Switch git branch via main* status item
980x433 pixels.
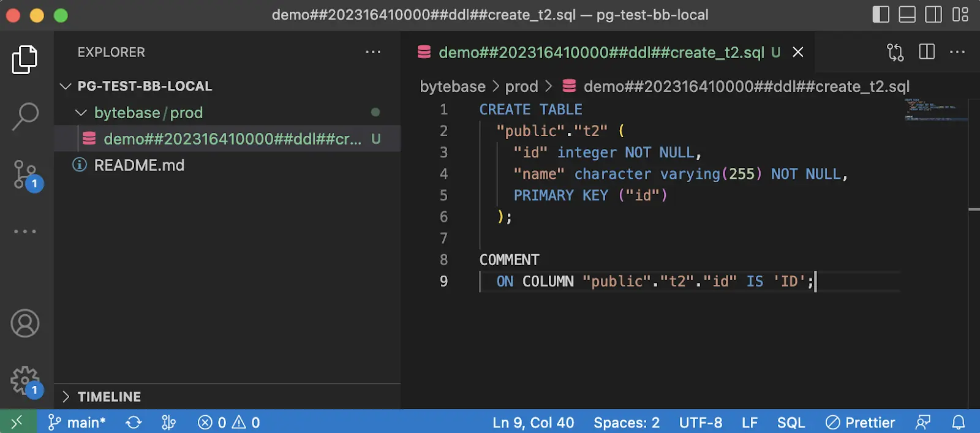77,423
